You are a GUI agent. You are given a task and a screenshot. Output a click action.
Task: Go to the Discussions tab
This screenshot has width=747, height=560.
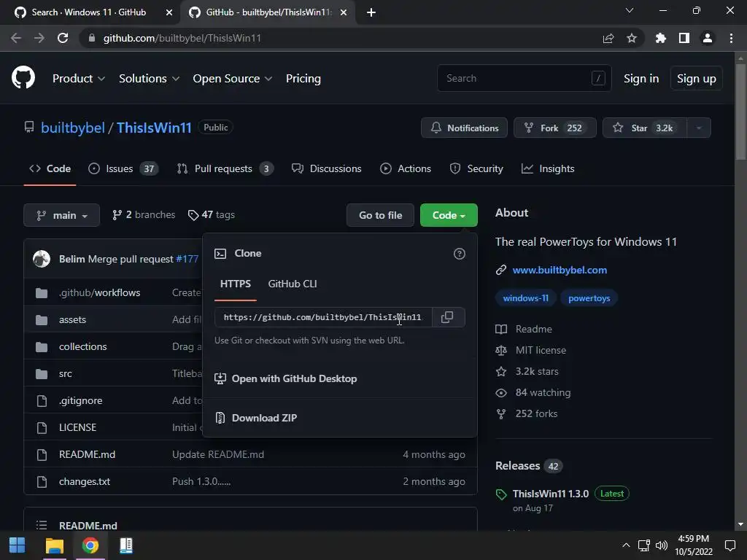[x=327, y=169]
